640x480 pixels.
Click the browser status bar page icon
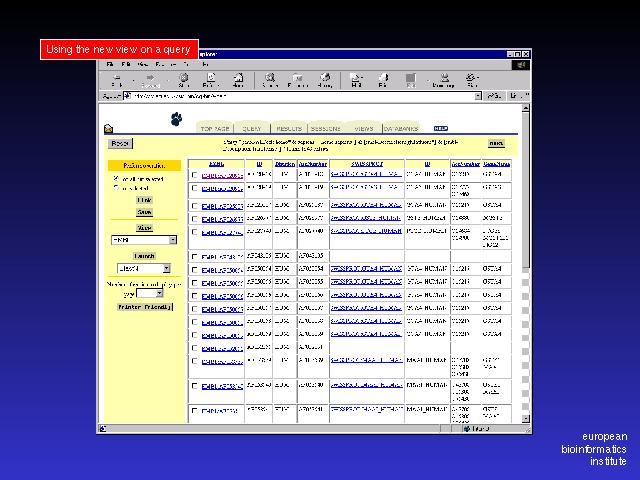pyautogui.click(x=103, y=429)
